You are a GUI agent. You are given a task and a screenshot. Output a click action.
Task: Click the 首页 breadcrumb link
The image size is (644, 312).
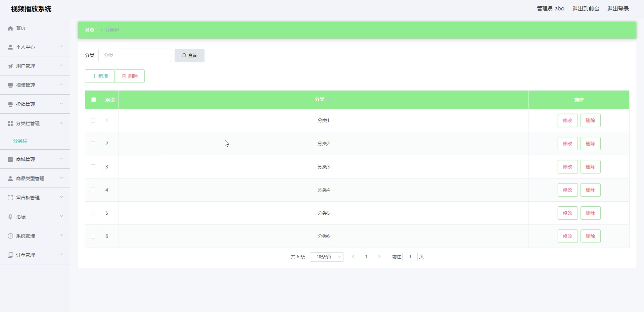tap(90, 30)
